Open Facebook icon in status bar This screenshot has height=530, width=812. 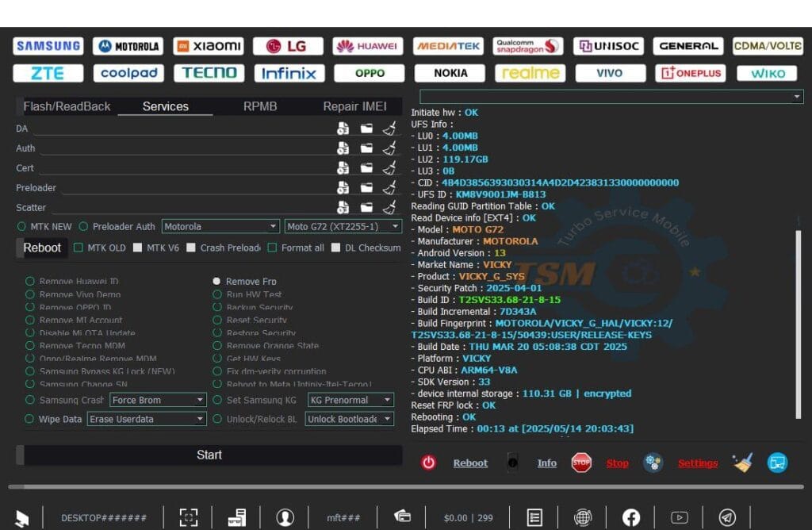(630, 517)
